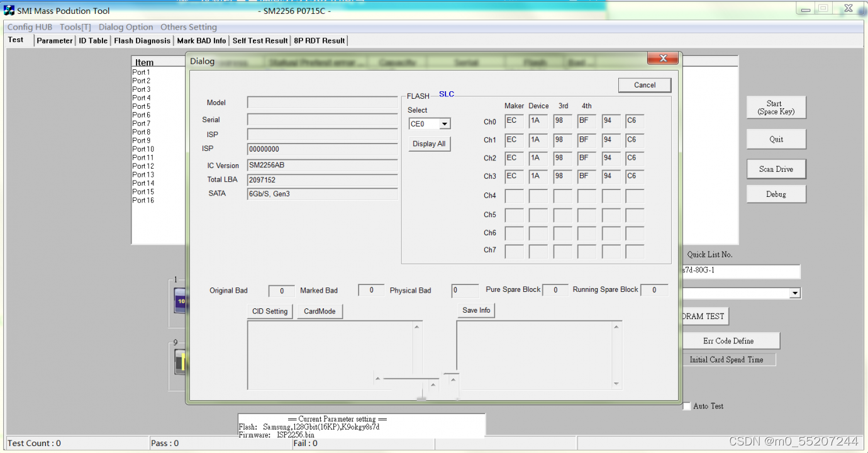Image resolution: width=868 pixels, height=453 pixels.
Task: Click the Display All button
Action: [x=429, y=144]
